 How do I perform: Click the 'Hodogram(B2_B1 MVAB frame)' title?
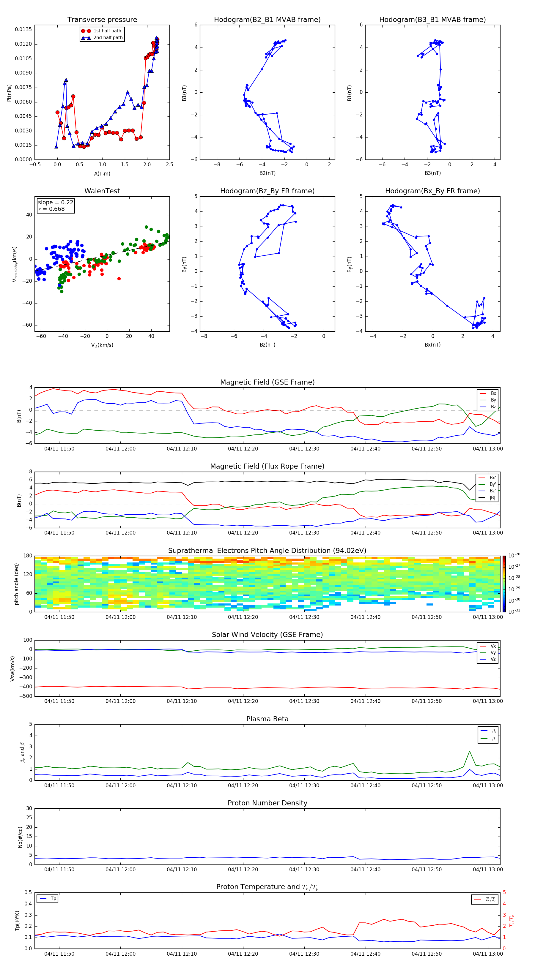pos(267,20)
